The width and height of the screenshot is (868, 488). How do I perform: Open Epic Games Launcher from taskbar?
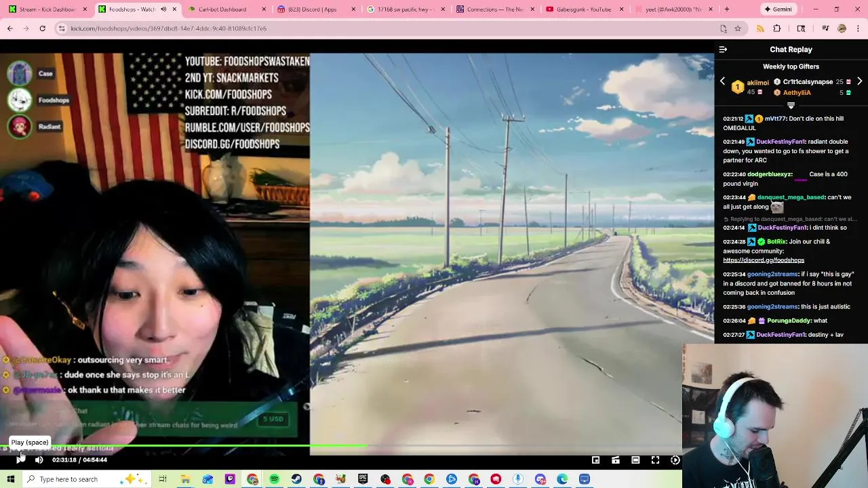(x=363, y=479)
